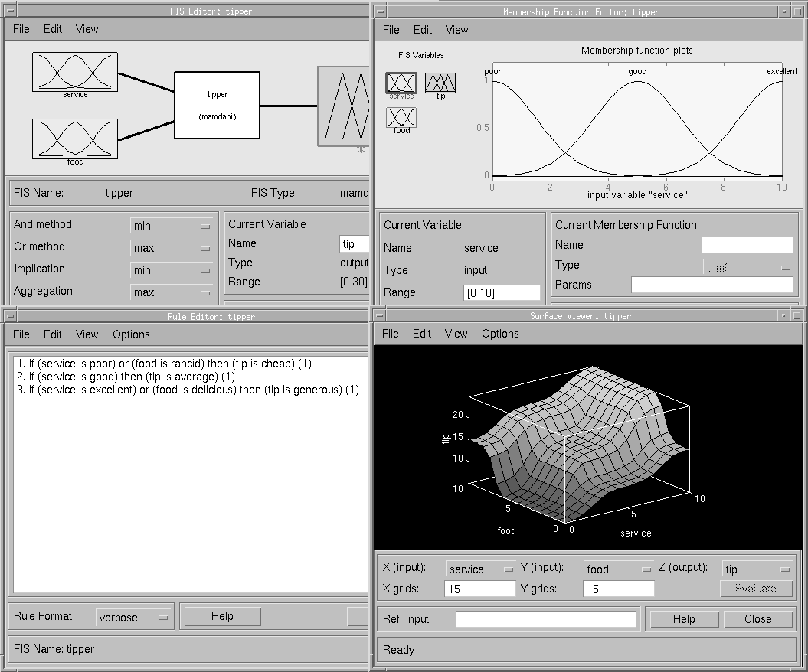Open File menu in Surface Viewer
This screenshot has width=808, height=672.
coord(390,334)
